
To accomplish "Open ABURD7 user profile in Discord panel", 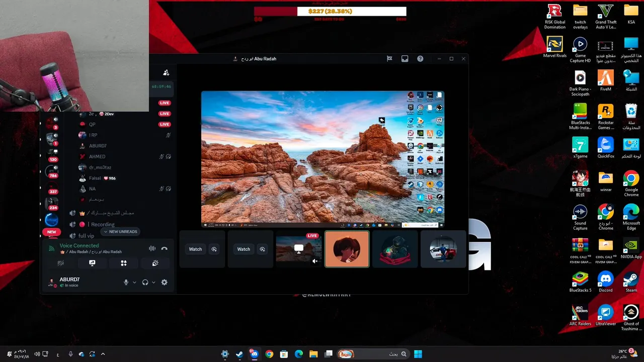I will pos(70,282).
